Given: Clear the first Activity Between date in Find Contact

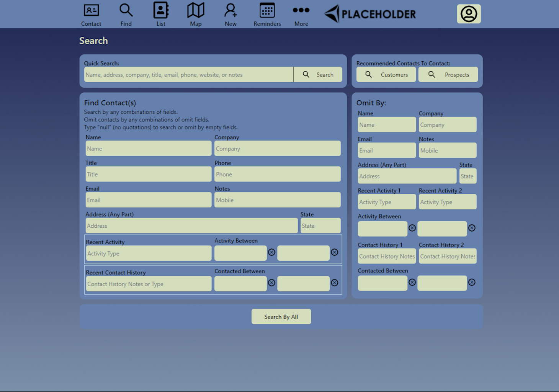Looking at the screenshot, I should tap(271, 252).
